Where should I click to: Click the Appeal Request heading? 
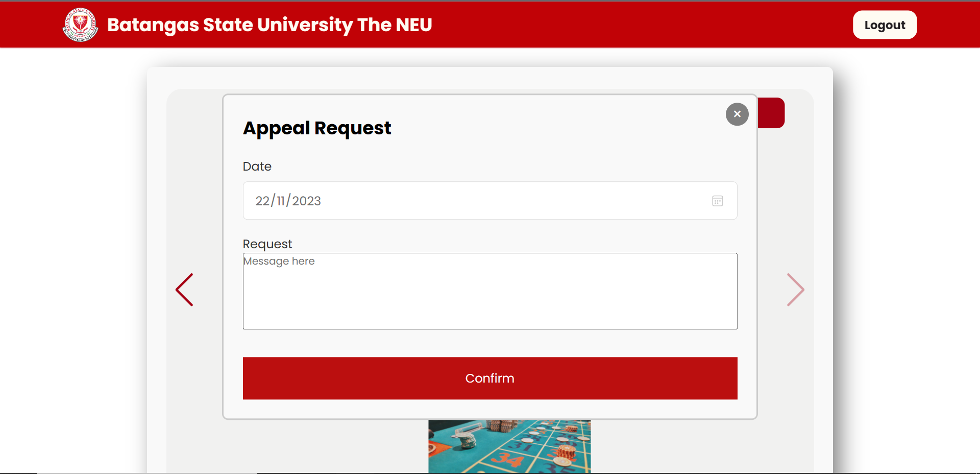tap(317, 128)
